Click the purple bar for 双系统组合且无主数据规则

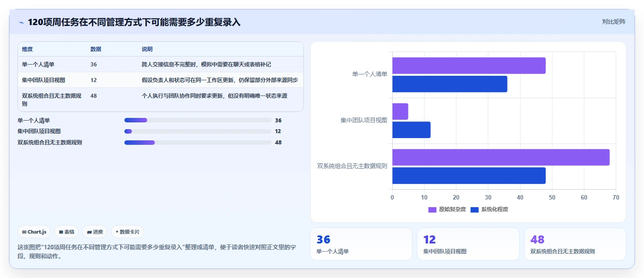tap(501, 157)
